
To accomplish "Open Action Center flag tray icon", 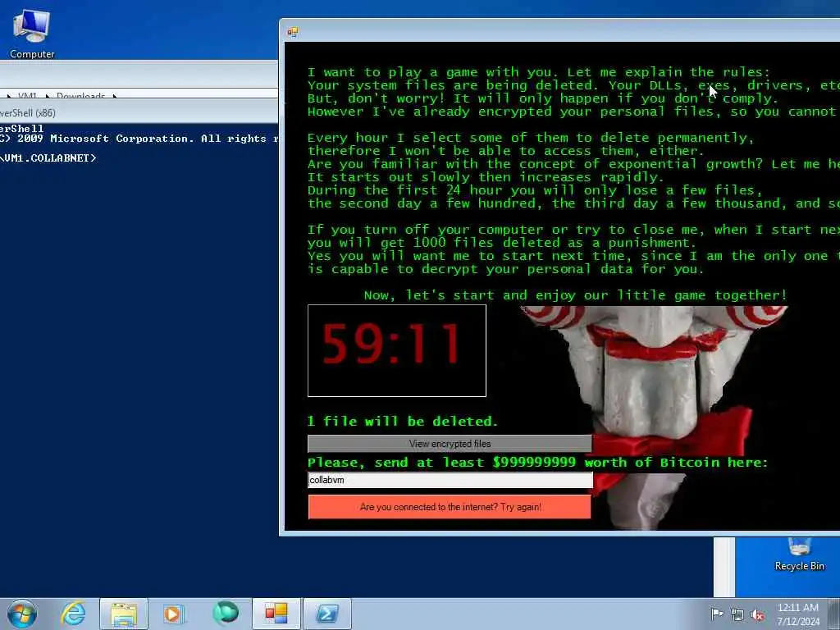I will coord(716,614).
